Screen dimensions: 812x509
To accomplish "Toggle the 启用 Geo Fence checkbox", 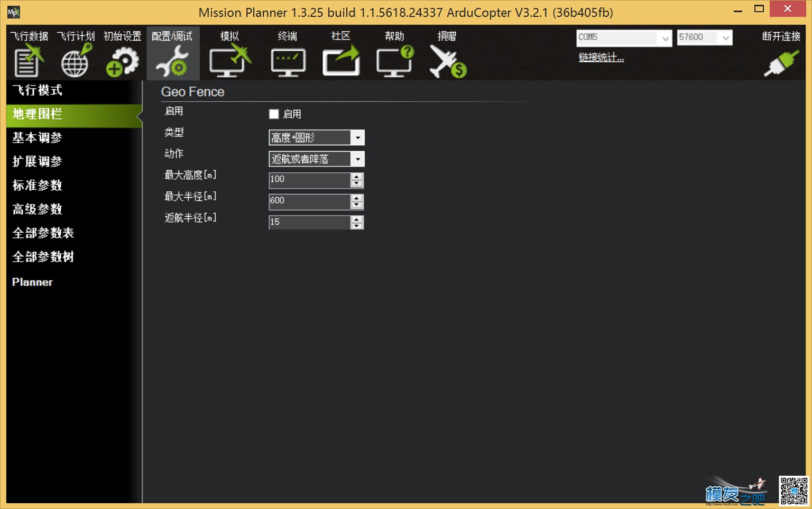I will [x=274, y=114].
